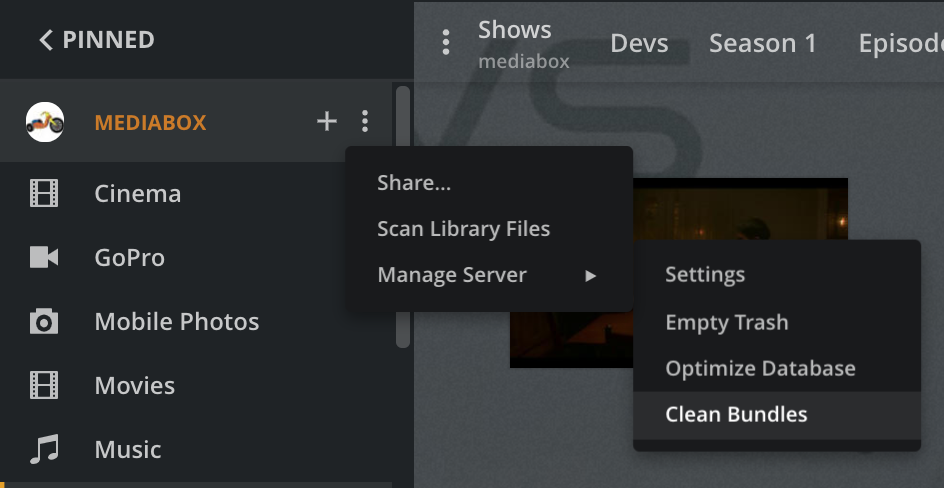
Task: Click the three-dot menu beside Shows
Action: point(446,42)
